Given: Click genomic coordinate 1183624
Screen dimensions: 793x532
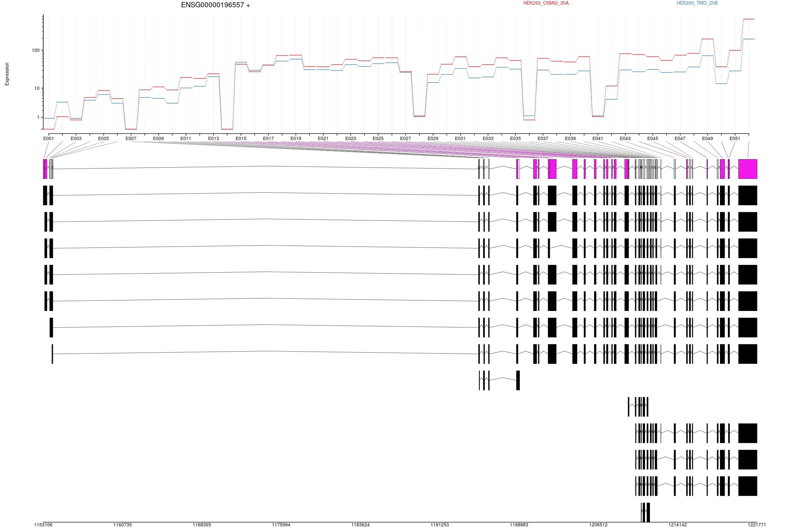Looking at the screenshot, I should click(360, 525).
